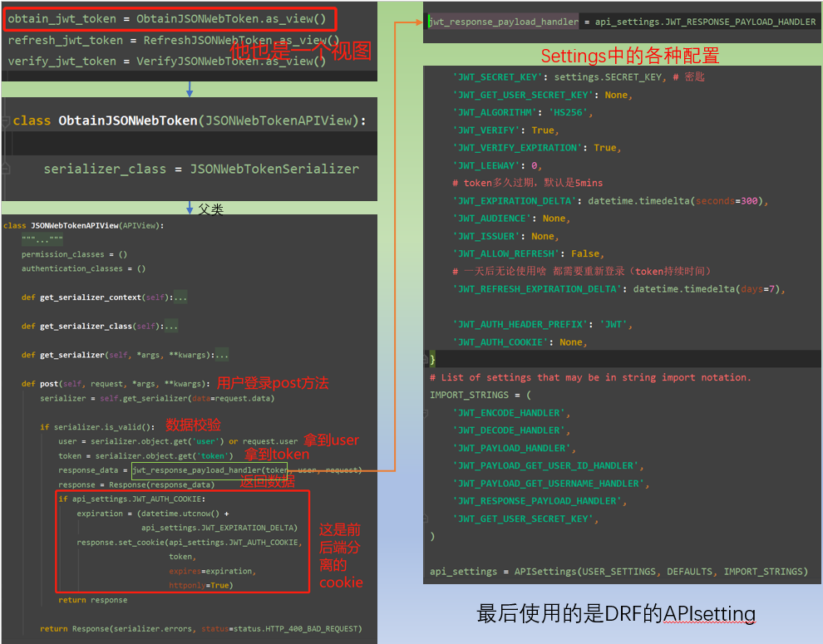The height and width of the screenshot is (644, 823).
Task: Click the 'JWT_EXPIRATION_DELTA' timedelta setting
Action: (610, 201)
